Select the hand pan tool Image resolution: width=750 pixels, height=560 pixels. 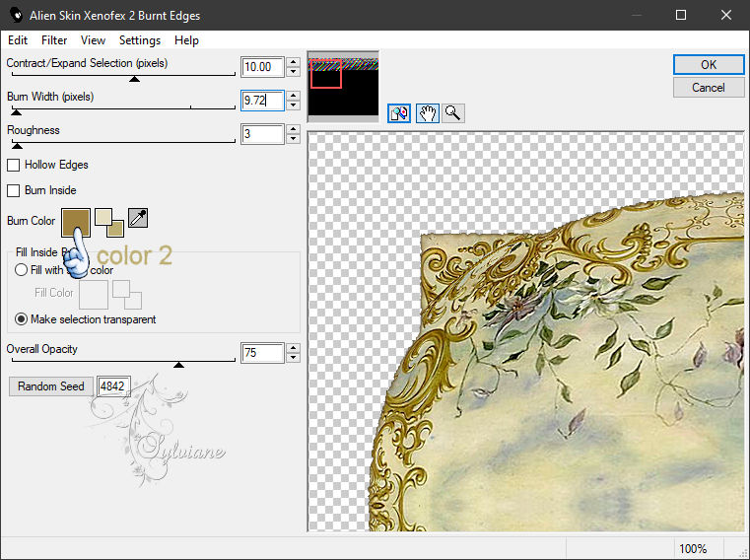pos(427,113)
